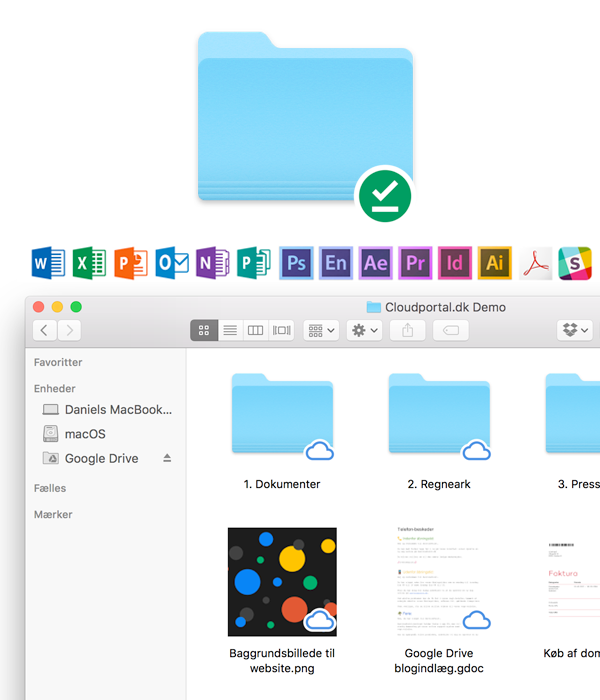Select Google Drive blogindlæg.gdoc thumbnail
600x700 pixels.
click(439, 582)
